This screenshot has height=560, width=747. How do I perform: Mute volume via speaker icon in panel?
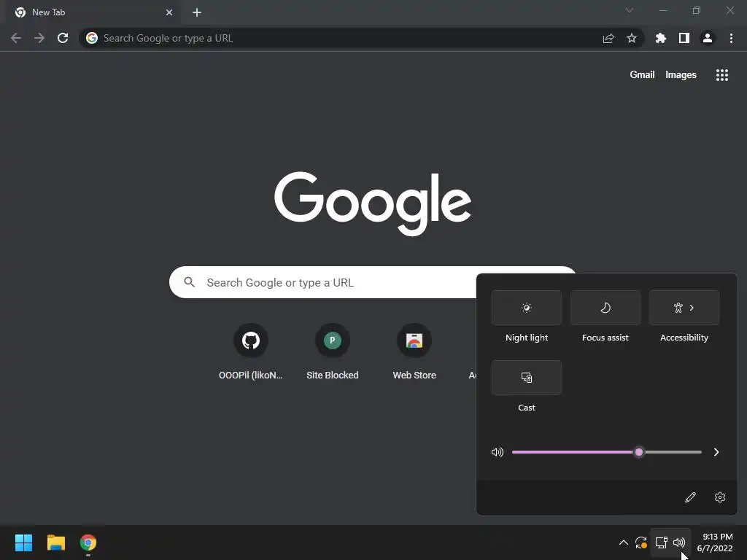[x=498, y=452]
